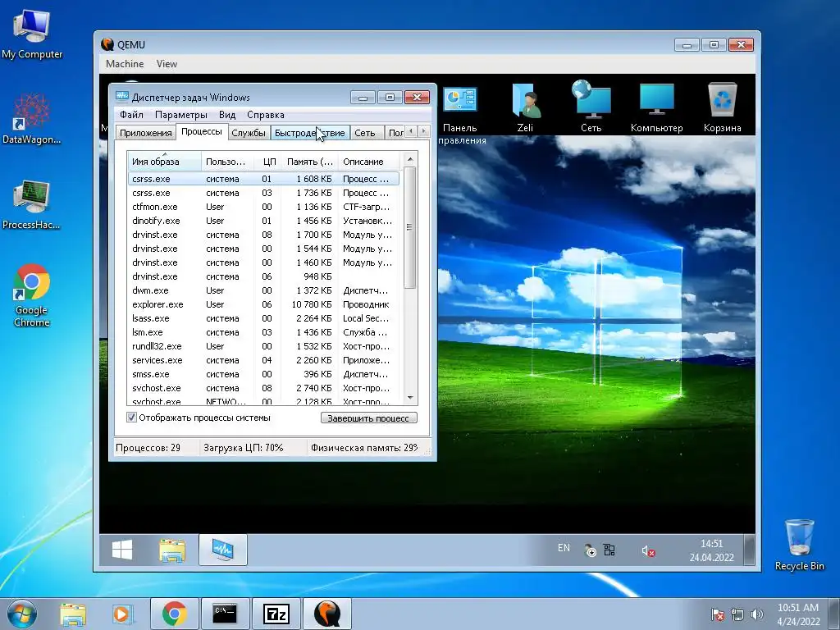
Task: Switch to Быстродействие tab
Action: point(309,133)
